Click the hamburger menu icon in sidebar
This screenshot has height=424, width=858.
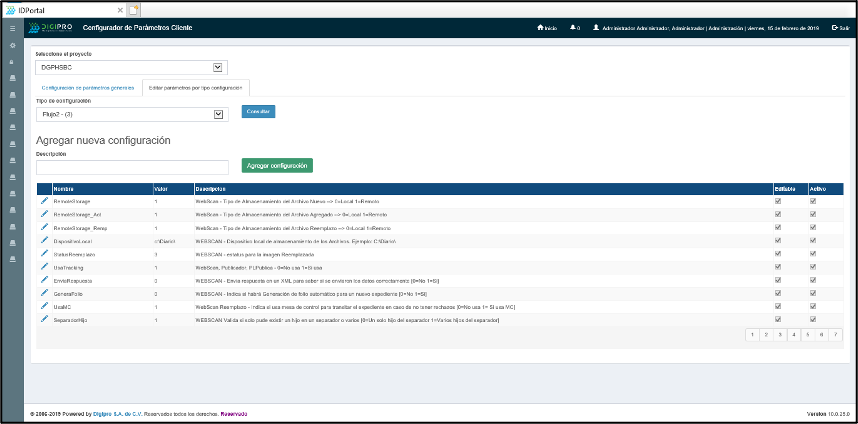12,29
